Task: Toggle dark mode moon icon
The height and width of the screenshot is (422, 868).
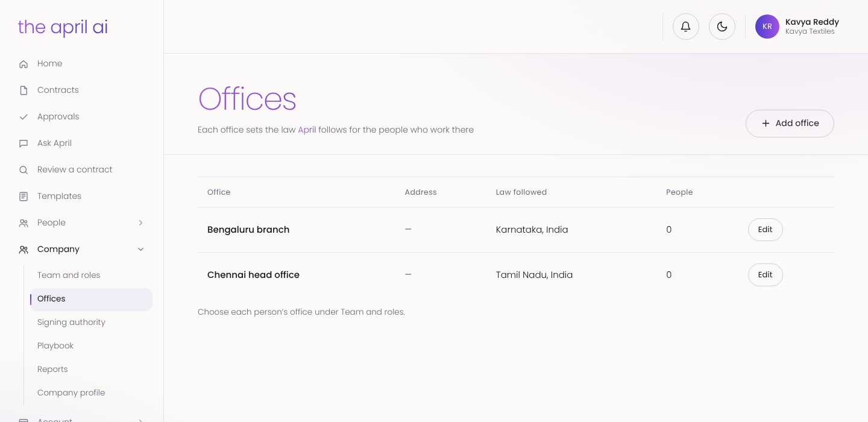Action: pos(722,27)
